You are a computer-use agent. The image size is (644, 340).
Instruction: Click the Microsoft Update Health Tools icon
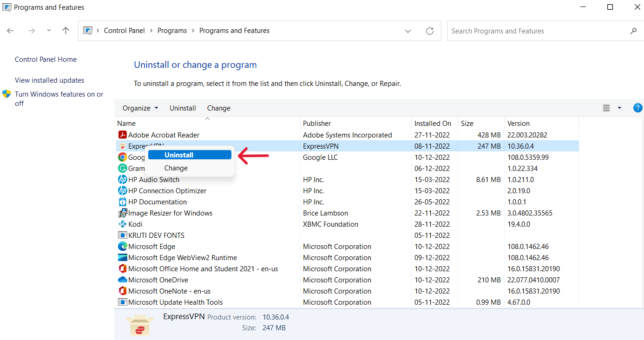click(x=122, y=302)
